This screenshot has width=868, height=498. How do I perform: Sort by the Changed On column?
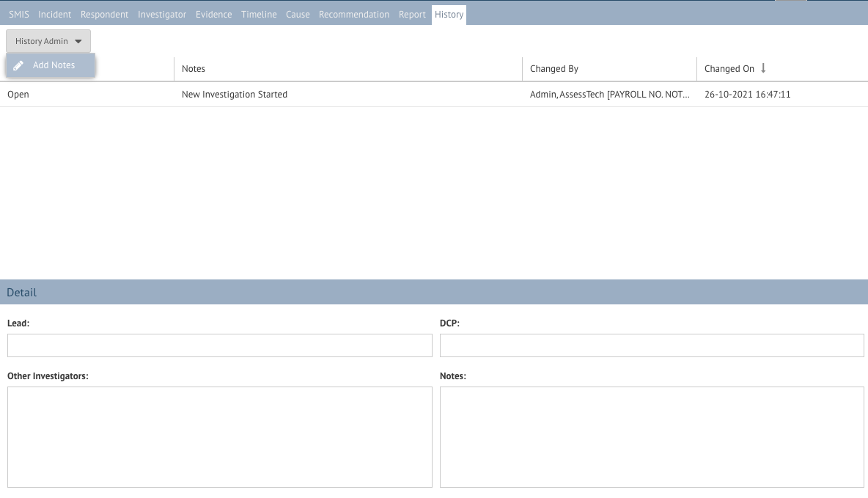pos(782,69)
